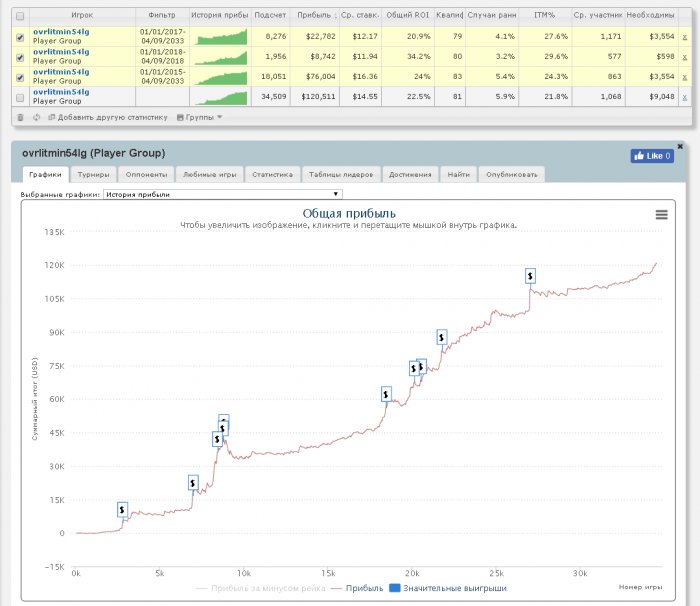Image resolution: width=700 pixels, height=606 pixels.
Task: Switch to the Турниры tab
Action: point(93,174)
